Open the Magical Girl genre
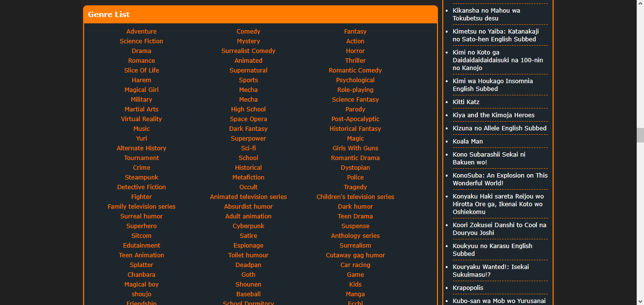Screen dimensions: 644x305 141,90
